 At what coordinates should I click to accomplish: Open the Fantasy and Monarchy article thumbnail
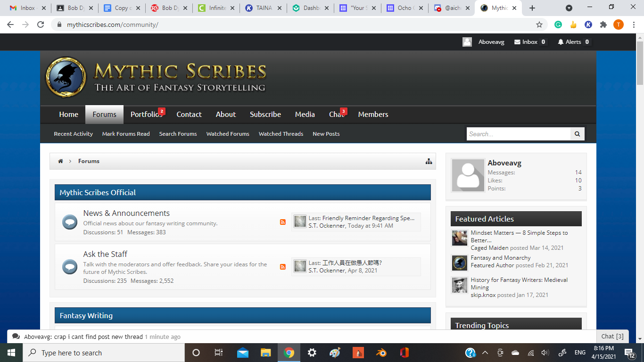click(459, 263)
